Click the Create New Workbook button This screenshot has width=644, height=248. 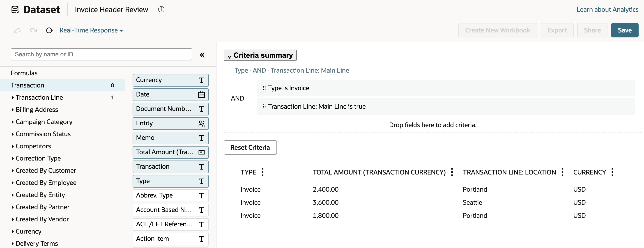(497, 30)
